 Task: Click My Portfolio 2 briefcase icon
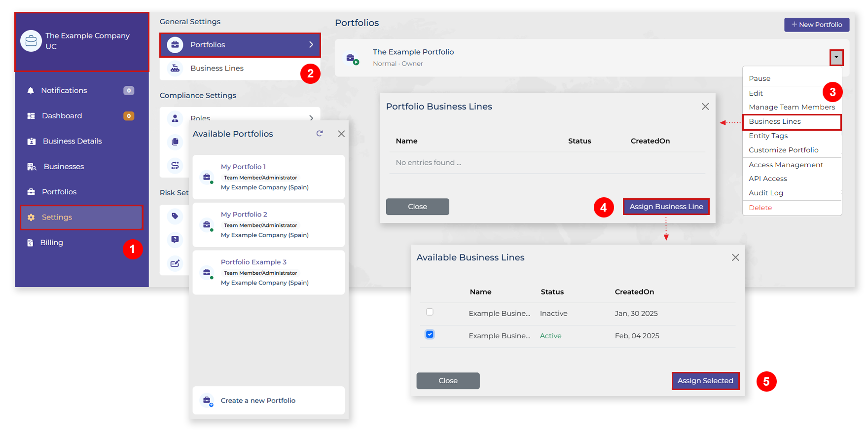[x=207, y=225]
